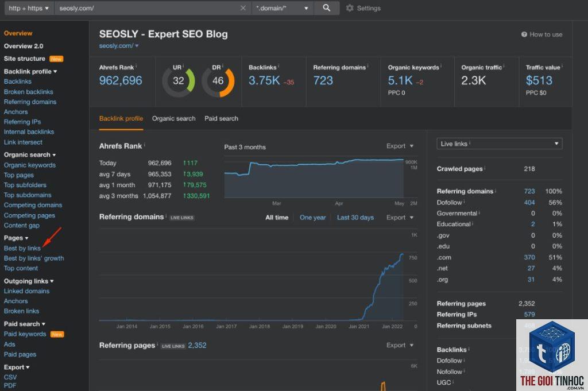
Task: Select One year range for referring domains
Action: tap(313, 218)
